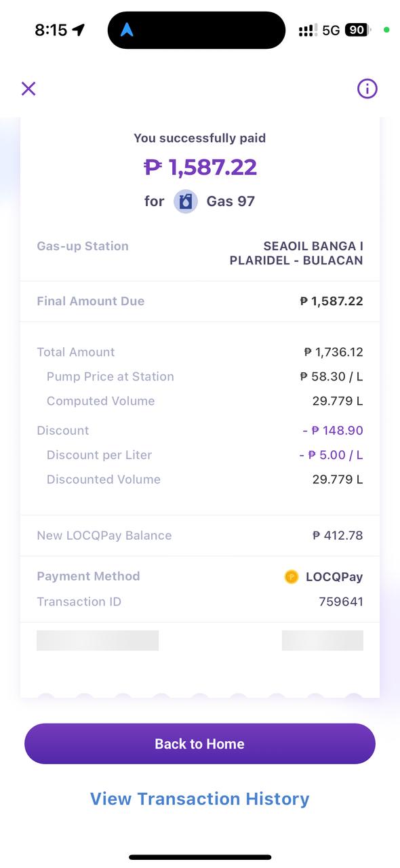The width and height of the screenshot is (400, 868).
Task: Tap the Transaction ID 759641
Action: [x=341, y=601]
